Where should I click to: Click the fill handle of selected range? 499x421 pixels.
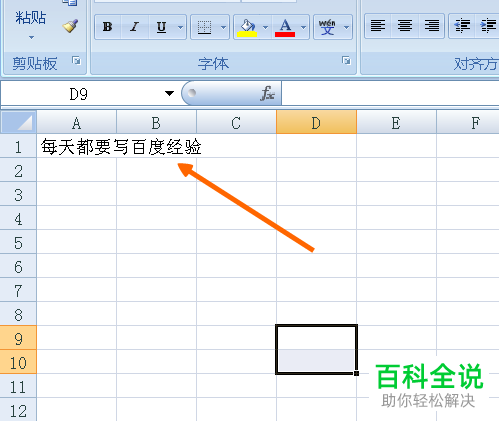pos(356,373)
